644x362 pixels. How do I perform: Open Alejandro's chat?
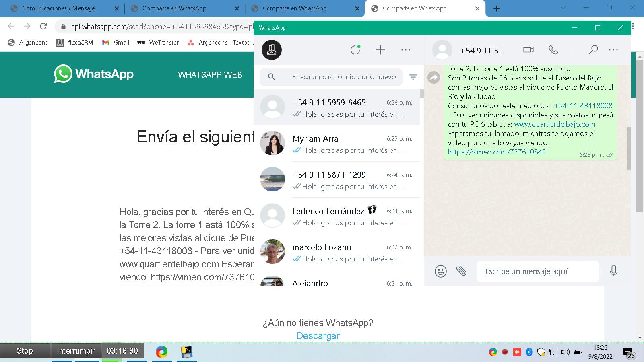coord(336,279)
